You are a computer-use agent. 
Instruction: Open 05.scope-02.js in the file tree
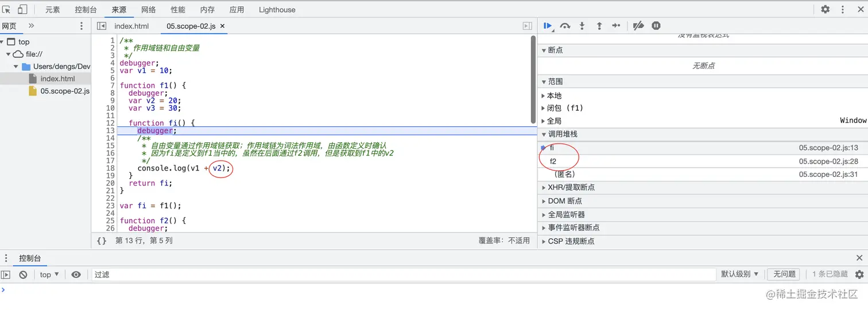coord(65,91)
